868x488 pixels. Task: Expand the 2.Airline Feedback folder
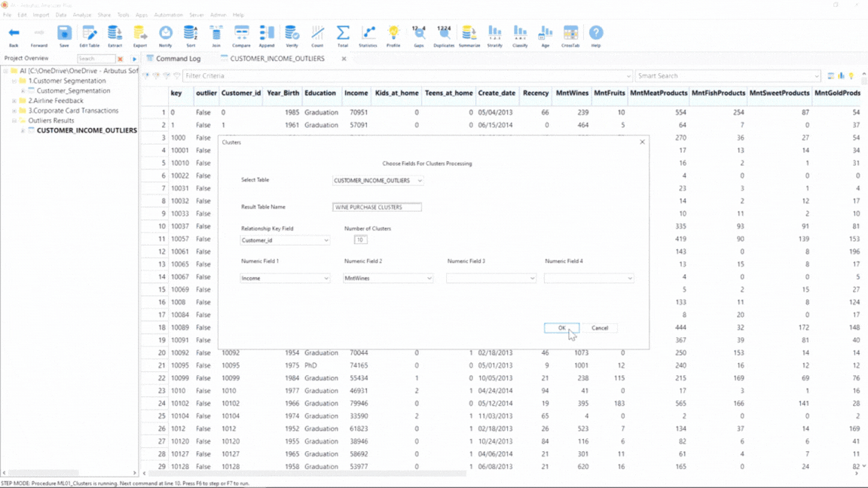[14, 101]
